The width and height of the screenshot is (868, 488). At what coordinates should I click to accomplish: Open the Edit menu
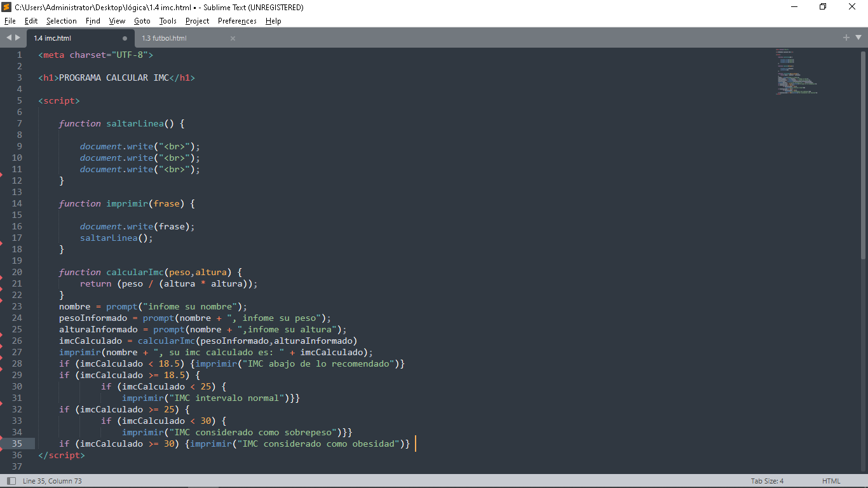click(31, 21)
